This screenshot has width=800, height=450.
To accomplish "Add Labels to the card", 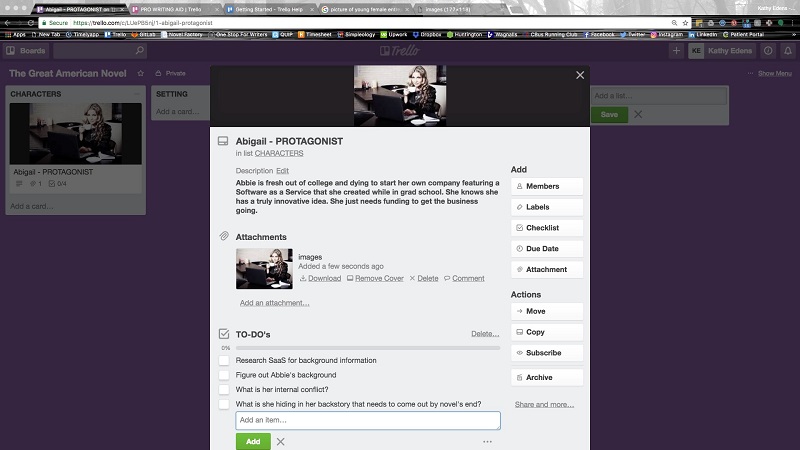I will point(547,207).
